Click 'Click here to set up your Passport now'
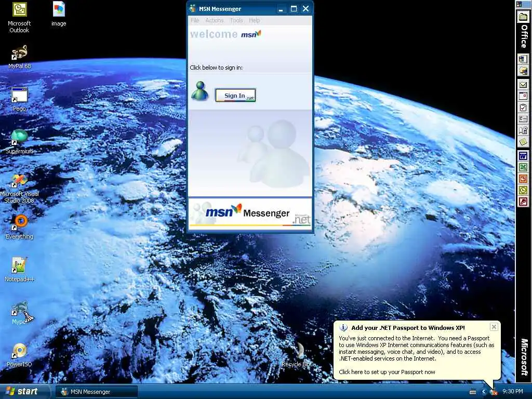 [x=387, y=372]
